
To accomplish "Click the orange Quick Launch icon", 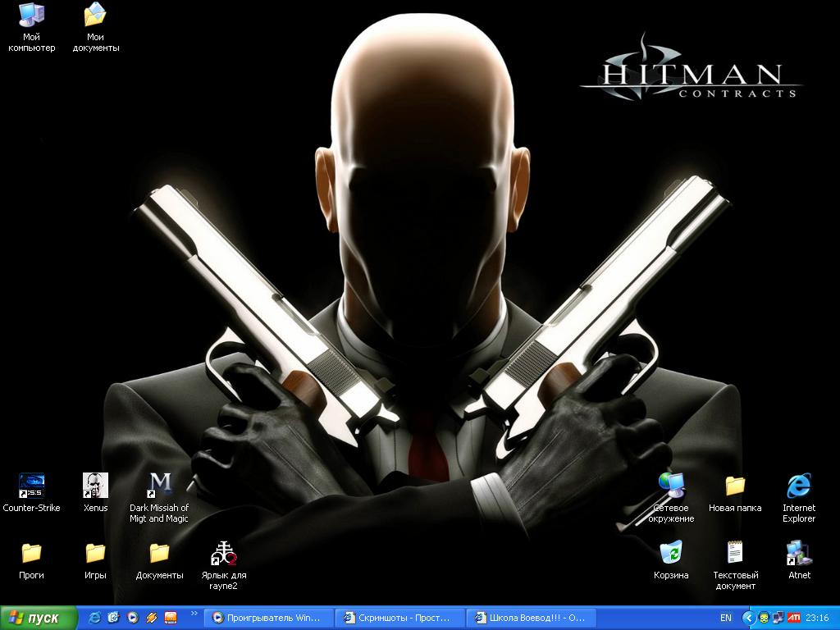I will [x=171, y=618].
